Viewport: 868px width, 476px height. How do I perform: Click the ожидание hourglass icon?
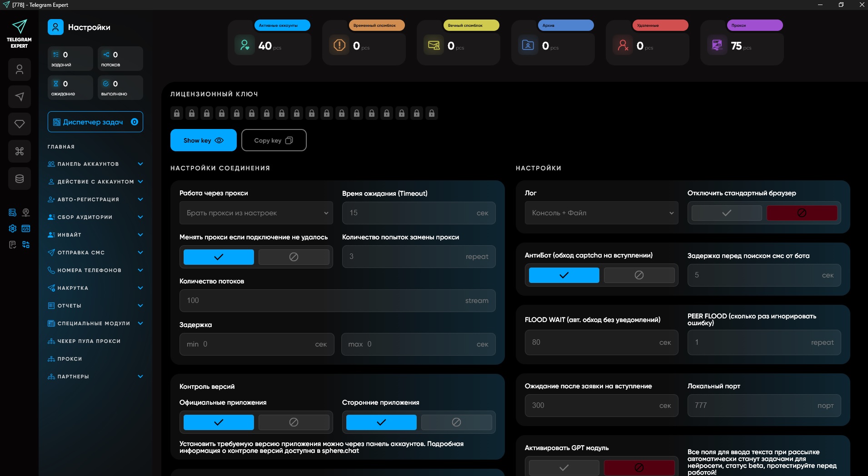[56, 84]
